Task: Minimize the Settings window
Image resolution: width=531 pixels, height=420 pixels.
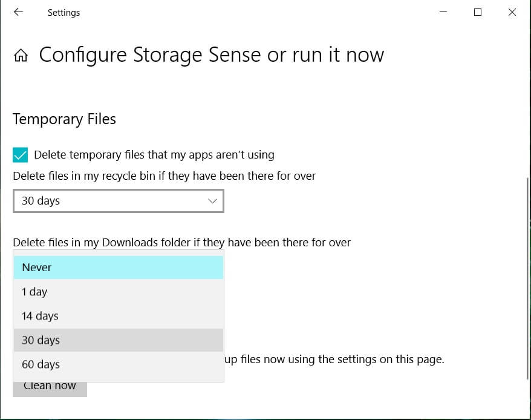Action: pyautogui.click(x=443, y=12)
